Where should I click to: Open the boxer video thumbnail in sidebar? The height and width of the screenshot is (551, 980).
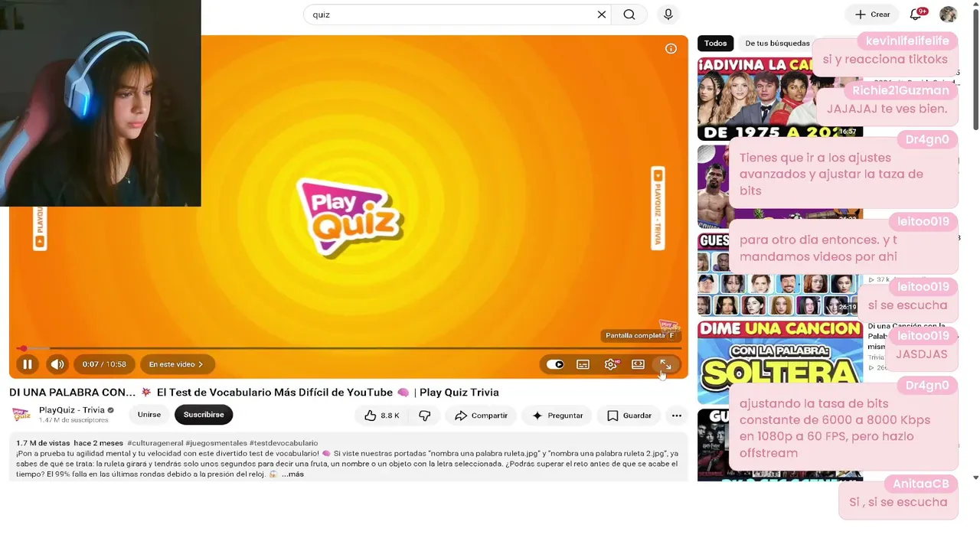pos(780,186)
